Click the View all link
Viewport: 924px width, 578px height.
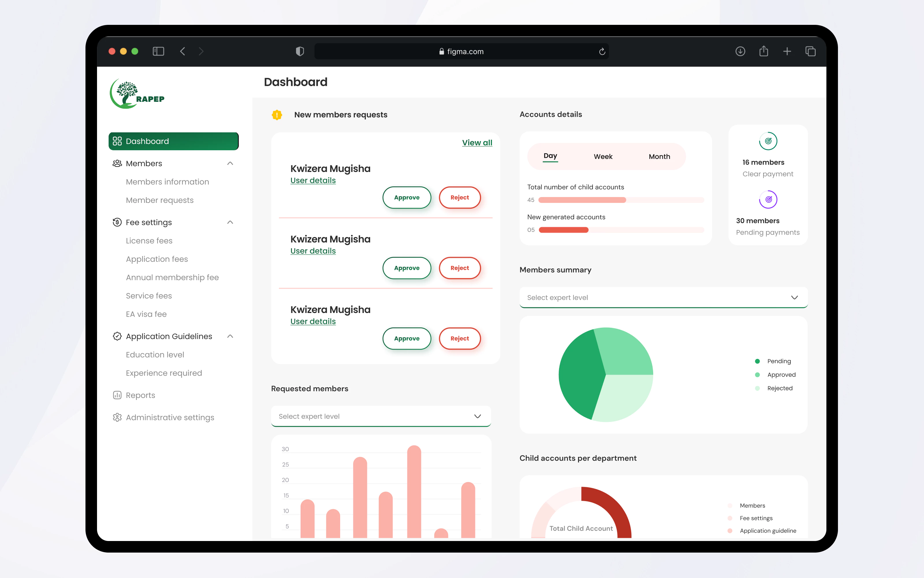pos(477,142)
